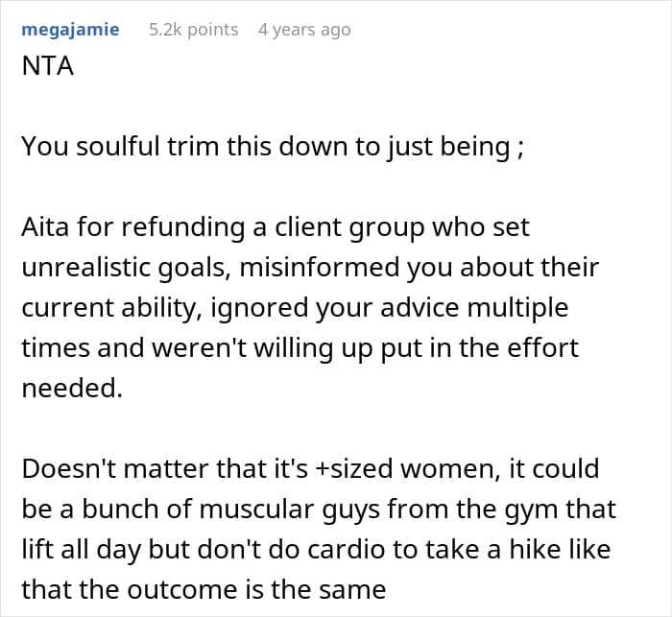Click the NTA verdict text
The height and width of the screenshot is (617, 672).
click(x=48, y=66)
